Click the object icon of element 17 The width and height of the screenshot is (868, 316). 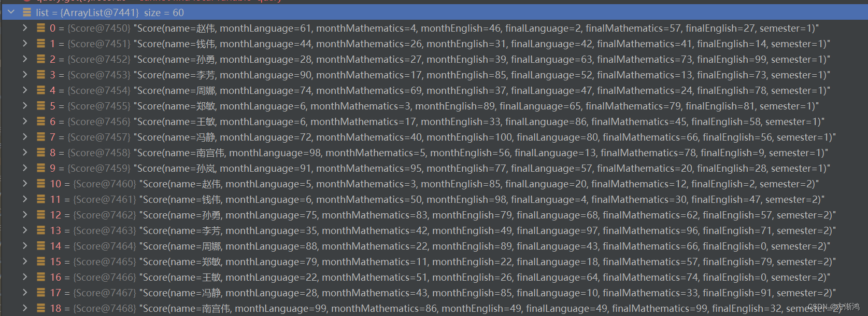pos(41,293)
